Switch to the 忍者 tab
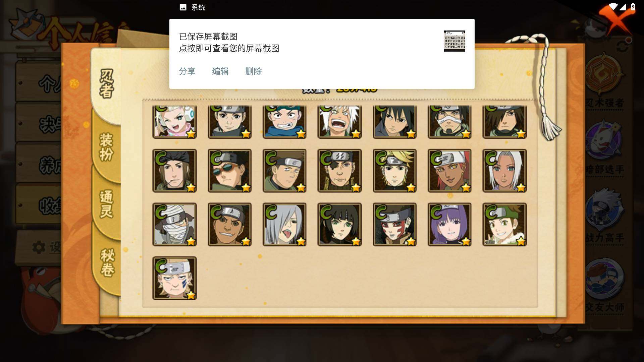644x362 pixels. pyautogui.click(x=107, y=84)
